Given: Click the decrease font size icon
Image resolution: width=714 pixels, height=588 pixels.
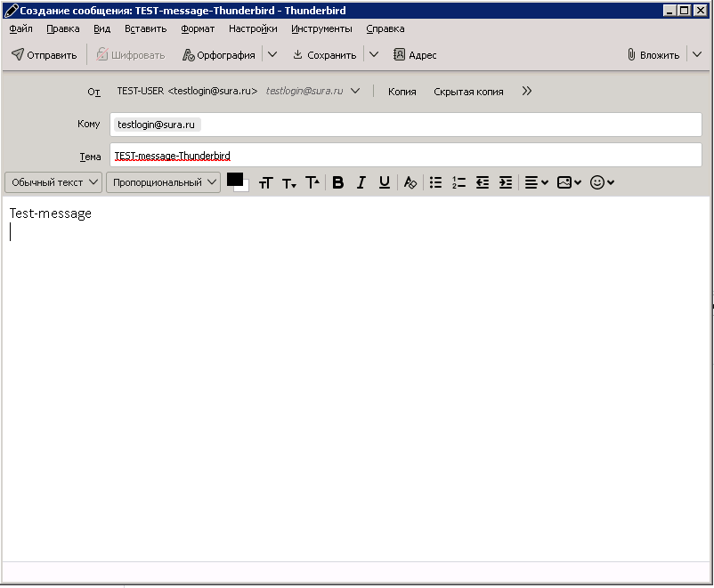Looking at the screenshot, I should pos(289,182).
